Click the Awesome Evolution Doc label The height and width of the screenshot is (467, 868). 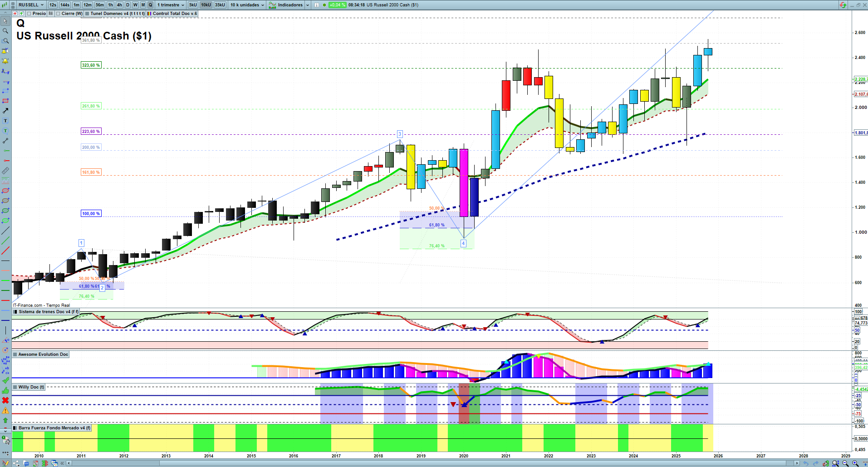[43, 354]
